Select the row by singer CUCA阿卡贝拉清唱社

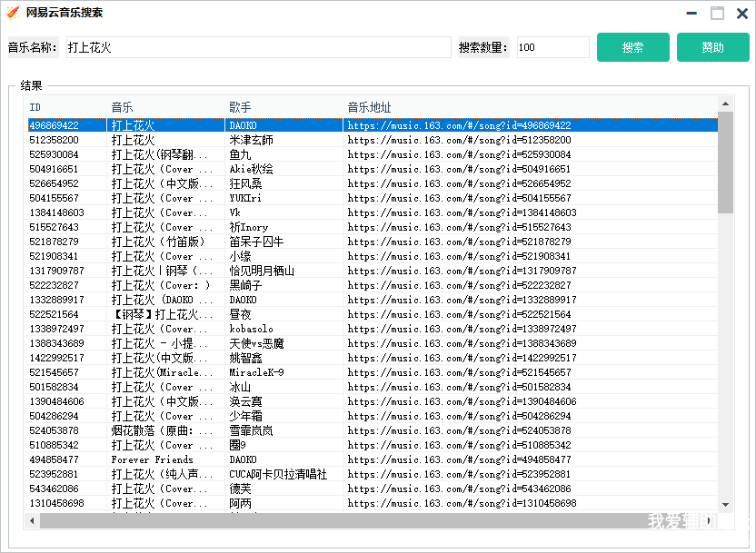[373, 474]
